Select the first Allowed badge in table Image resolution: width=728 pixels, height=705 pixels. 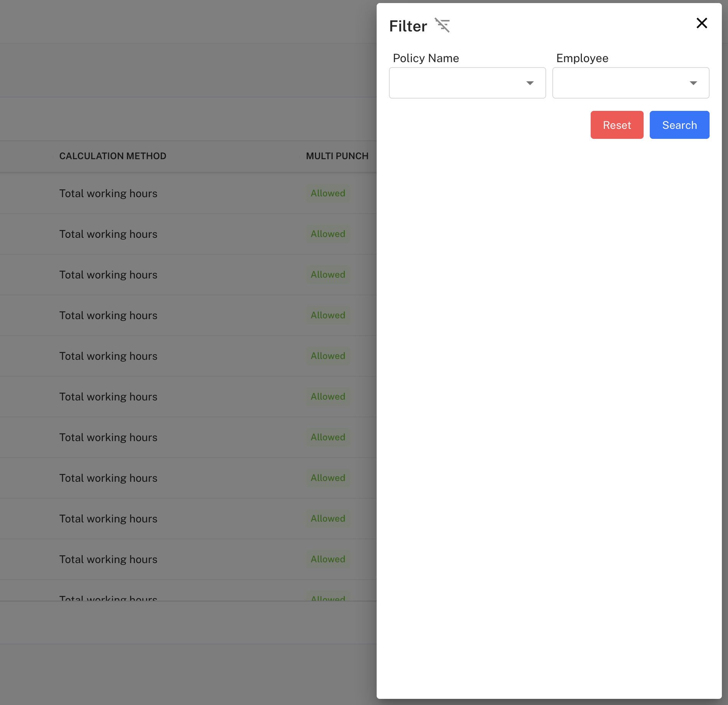(x=328, y=193)
